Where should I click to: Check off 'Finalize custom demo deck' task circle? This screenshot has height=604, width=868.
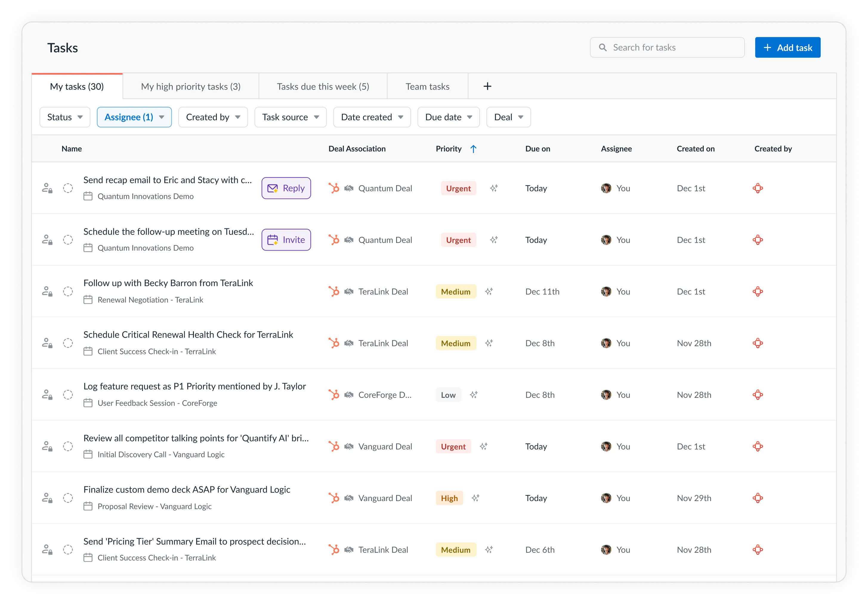click(x=68, y=498)
